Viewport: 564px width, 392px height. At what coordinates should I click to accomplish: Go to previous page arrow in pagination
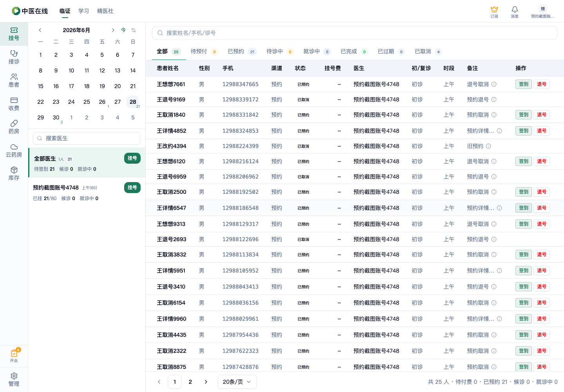(x=159, y=382)
